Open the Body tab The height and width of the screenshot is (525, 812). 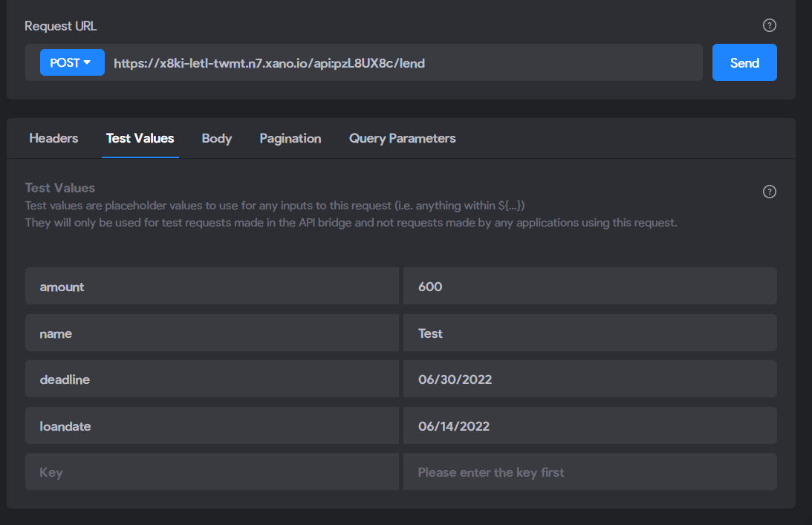coord(216,138)
